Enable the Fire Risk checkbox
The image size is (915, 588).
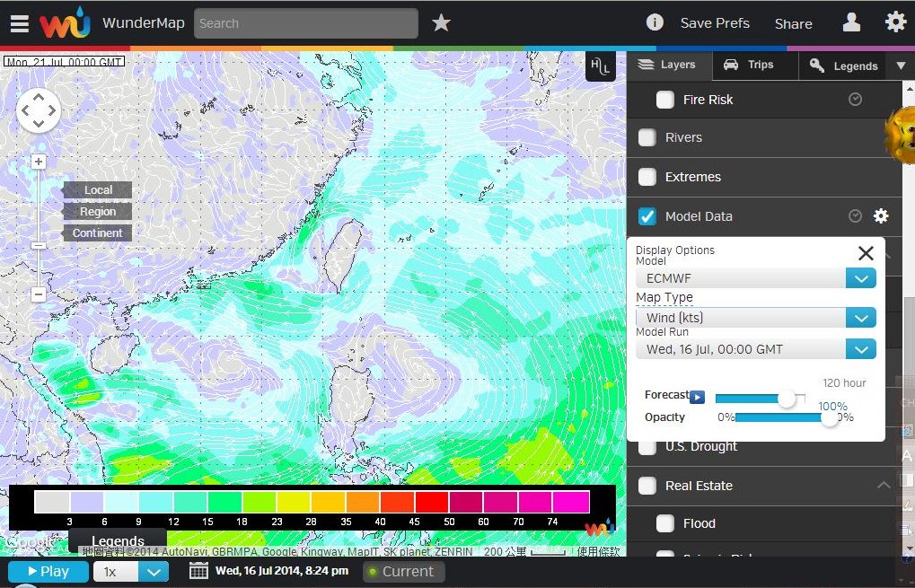[x=664, y=100]
